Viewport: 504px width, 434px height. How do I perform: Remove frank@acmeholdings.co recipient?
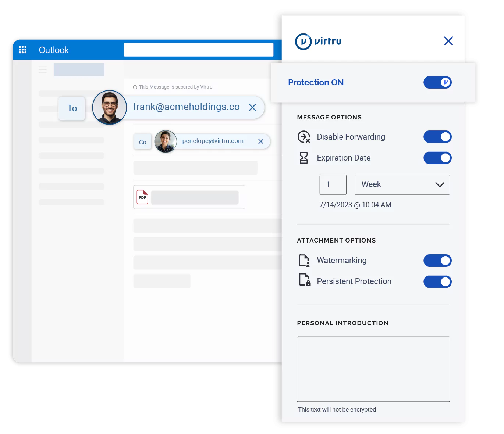click(252, 107)
